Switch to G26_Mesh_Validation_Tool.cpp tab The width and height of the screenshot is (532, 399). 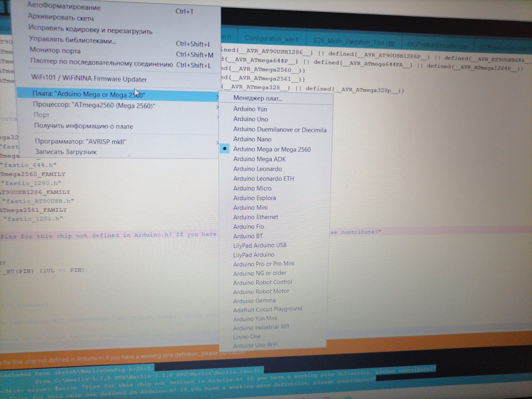(x=353, y=42)
